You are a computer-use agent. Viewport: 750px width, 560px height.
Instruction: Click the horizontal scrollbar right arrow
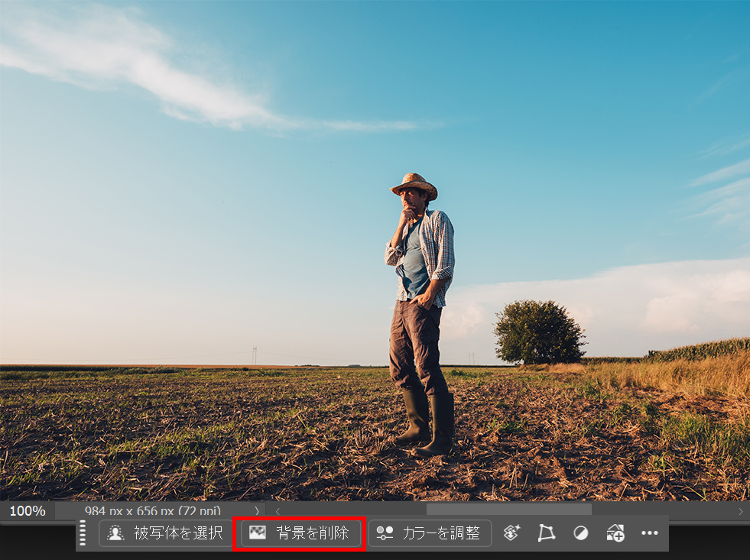tap(740, 510)
